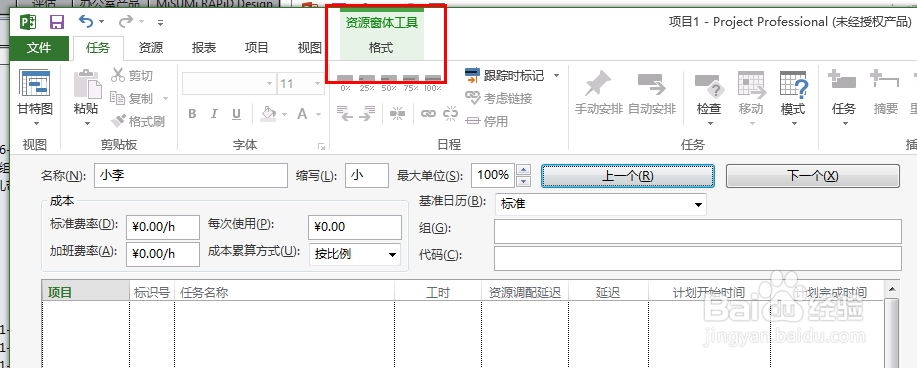Open the undo history dropdown arrow
The width and height of the screenshot is (917, 368).
(x=101, y=22)
